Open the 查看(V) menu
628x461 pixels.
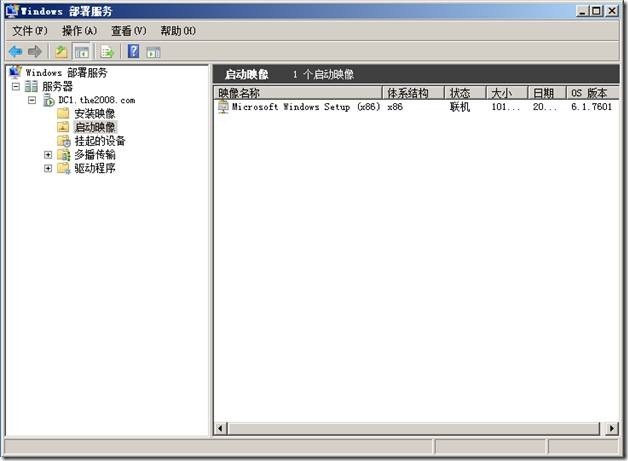pyautogui.click(x=129, y=31)
